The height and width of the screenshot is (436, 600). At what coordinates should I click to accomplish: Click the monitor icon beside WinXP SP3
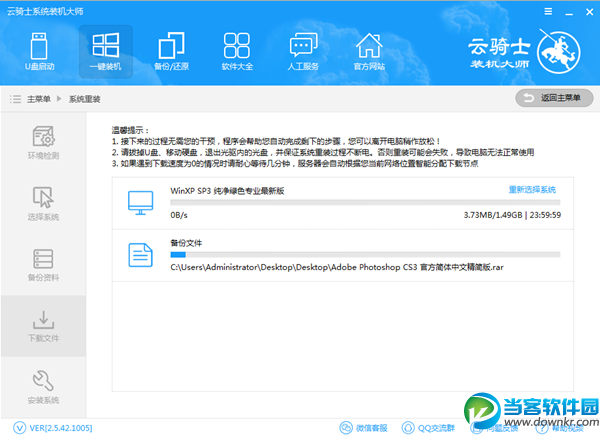pos(140,203)
